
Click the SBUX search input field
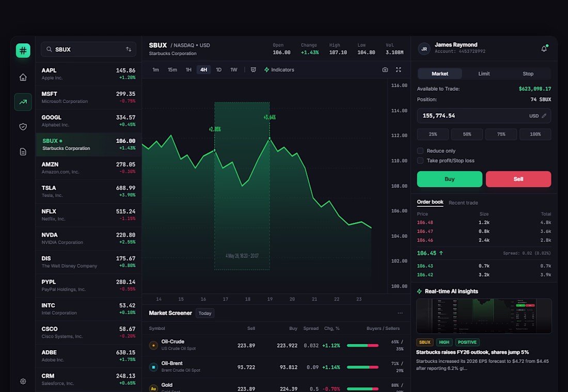pyautogui.click(x=88, y=49)
